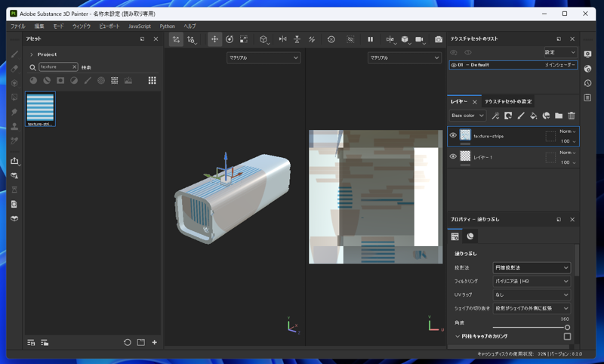Open the Base color channel dropdown
The width and height of the screenshot is (604, 364).
(x=467, y=116)
